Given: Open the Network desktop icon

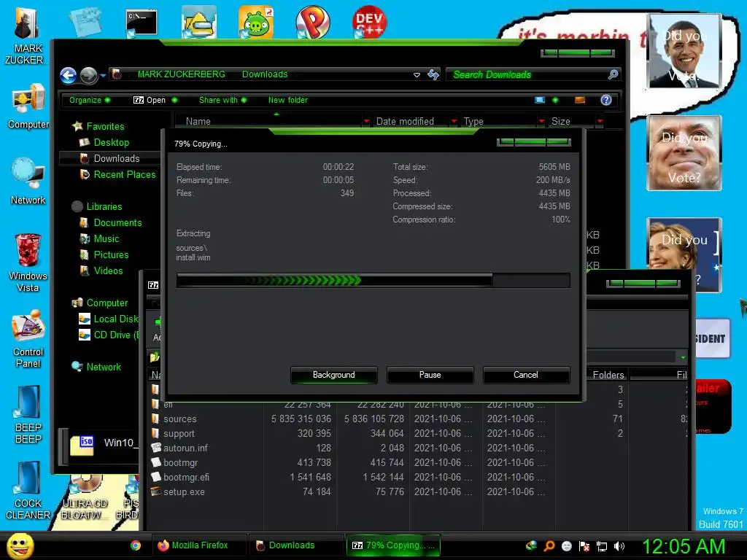Looking at the screenshot, I should tap(28, 181).
